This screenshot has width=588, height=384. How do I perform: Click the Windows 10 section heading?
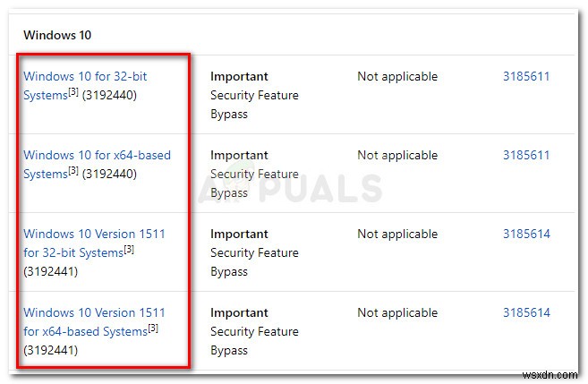(58, 36)
